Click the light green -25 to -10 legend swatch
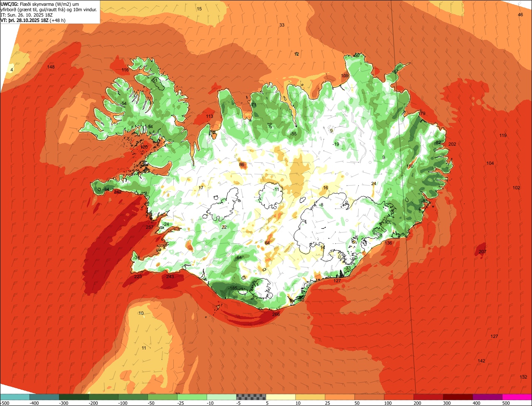 [192, 397]
